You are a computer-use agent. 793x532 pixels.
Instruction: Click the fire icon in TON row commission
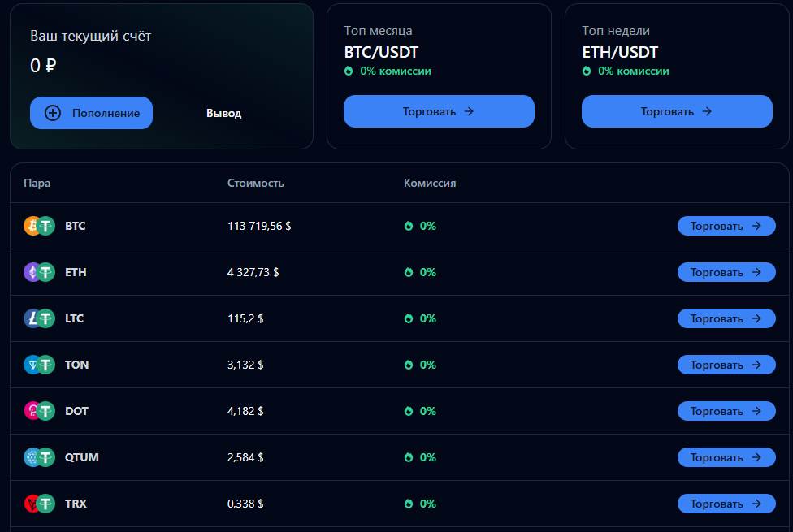click(409, 365)
